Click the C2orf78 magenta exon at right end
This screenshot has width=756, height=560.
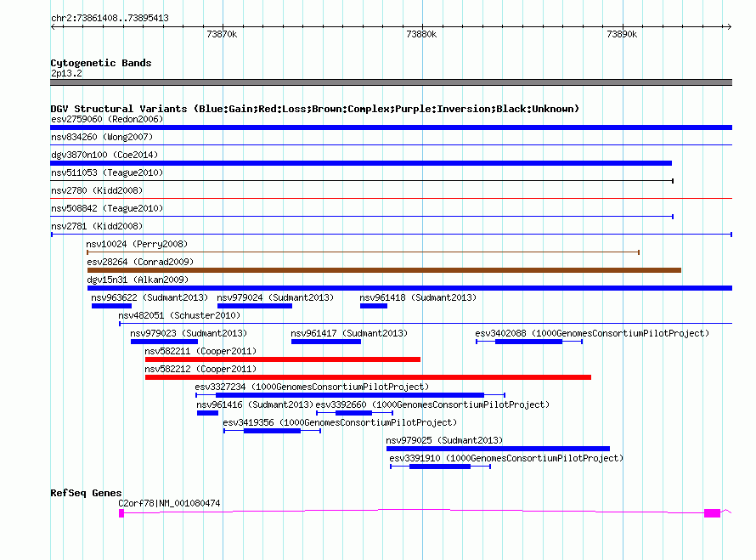tap(712, 513)
